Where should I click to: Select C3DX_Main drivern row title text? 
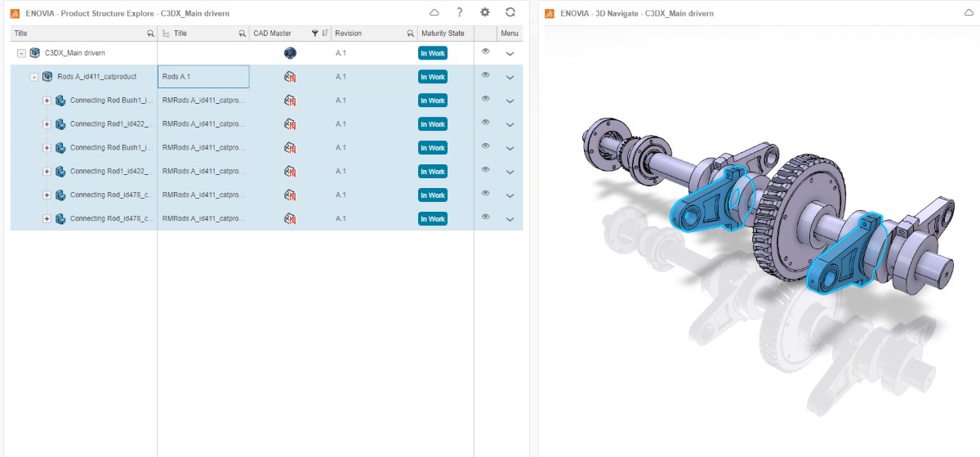(75, 53)
